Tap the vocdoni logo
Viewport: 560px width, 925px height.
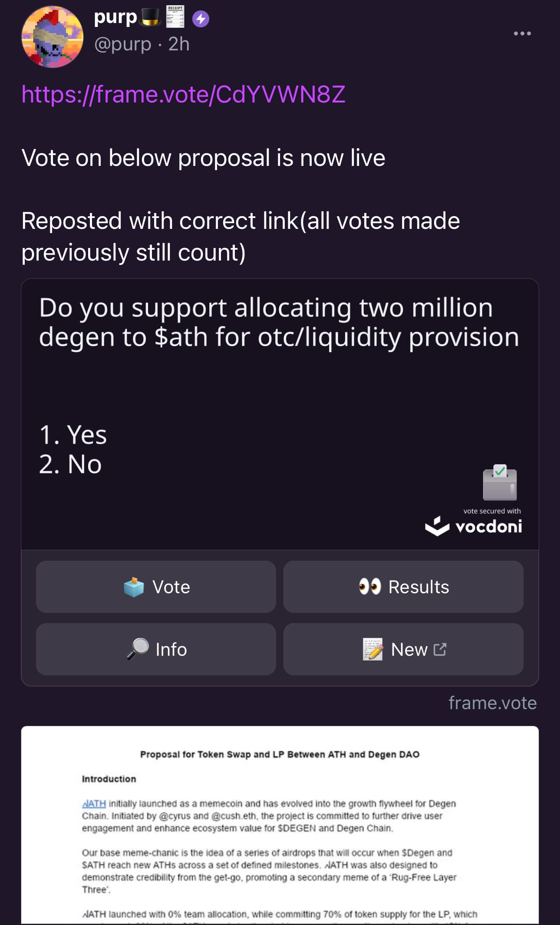click(474, 526)
